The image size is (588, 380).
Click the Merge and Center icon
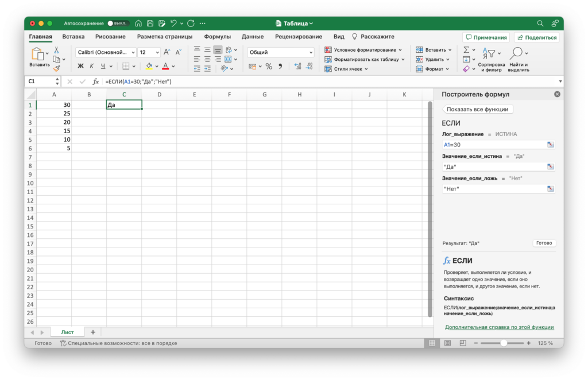click(x=228, y=59)
